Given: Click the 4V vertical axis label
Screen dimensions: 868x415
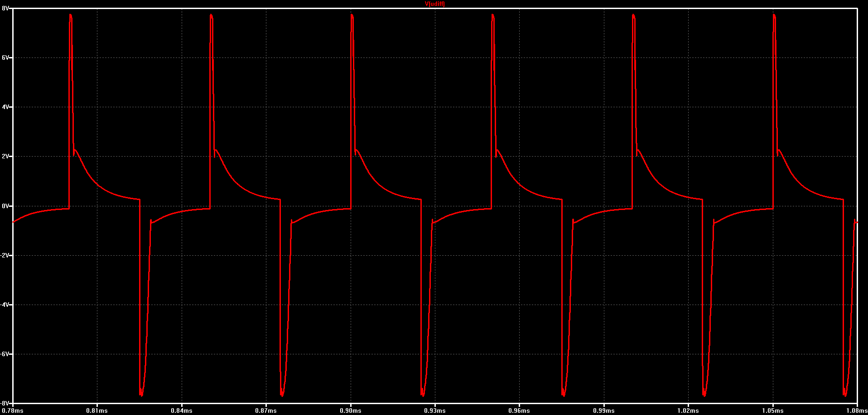Looking at the screenshot, I should click(x=5, y=107).
